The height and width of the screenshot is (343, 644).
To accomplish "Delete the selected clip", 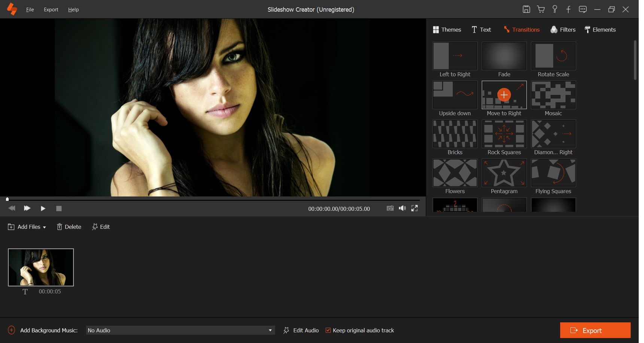I will [69, 227].
